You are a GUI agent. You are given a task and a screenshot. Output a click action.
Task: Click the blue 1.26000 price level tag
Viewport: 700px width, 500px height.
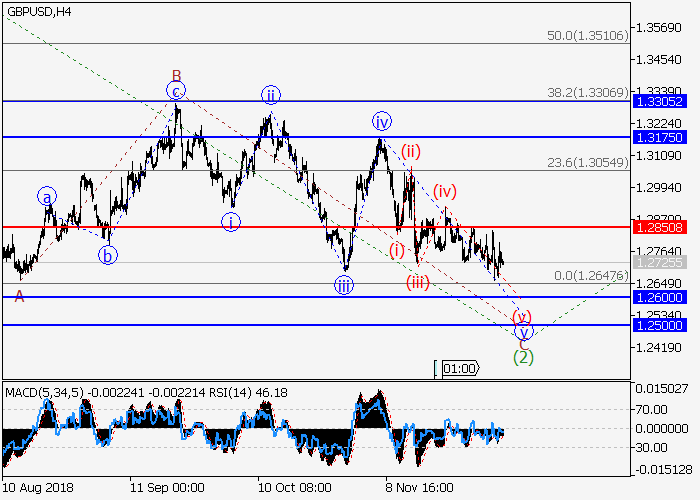click(x=659, y=298)
